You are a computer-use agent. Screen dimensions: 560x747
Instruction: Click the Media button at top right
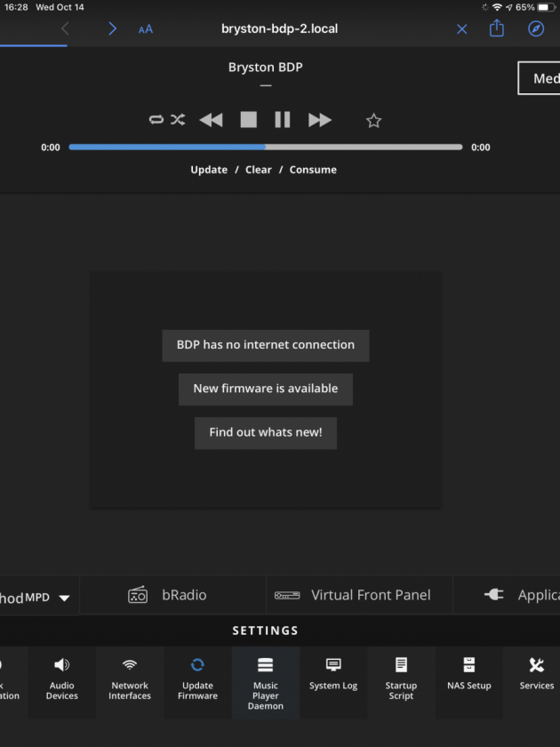tap(539, 78)
